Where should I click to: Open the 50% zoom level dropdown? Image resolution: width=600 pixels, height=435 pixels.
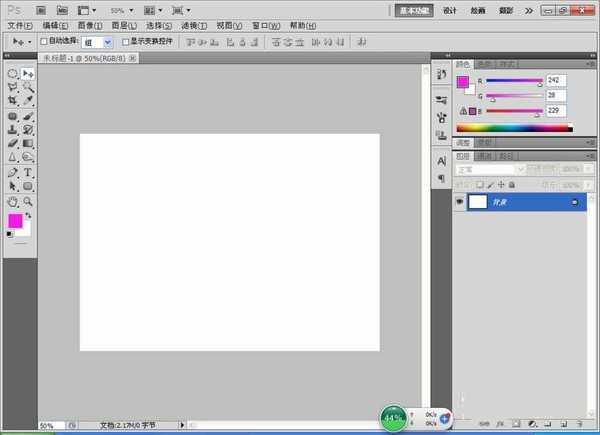click(121, 9)
